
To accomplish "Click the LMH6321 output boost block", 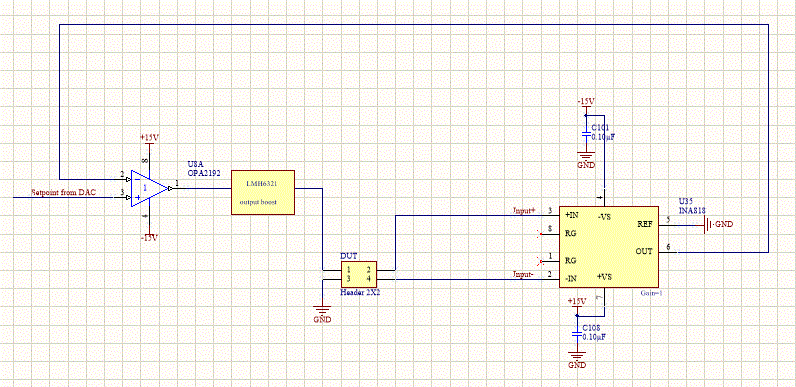I will [x=263, y=192].
